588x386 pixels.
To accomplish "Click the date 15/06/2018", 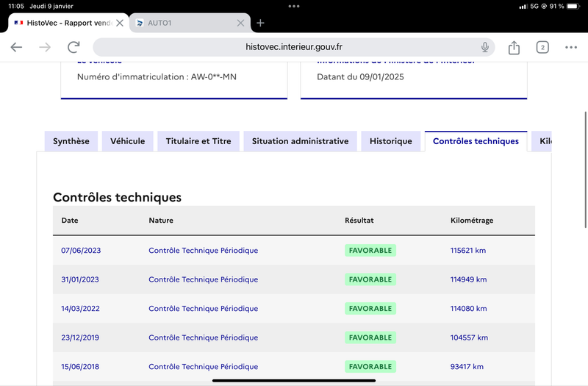I will (80, 366).
